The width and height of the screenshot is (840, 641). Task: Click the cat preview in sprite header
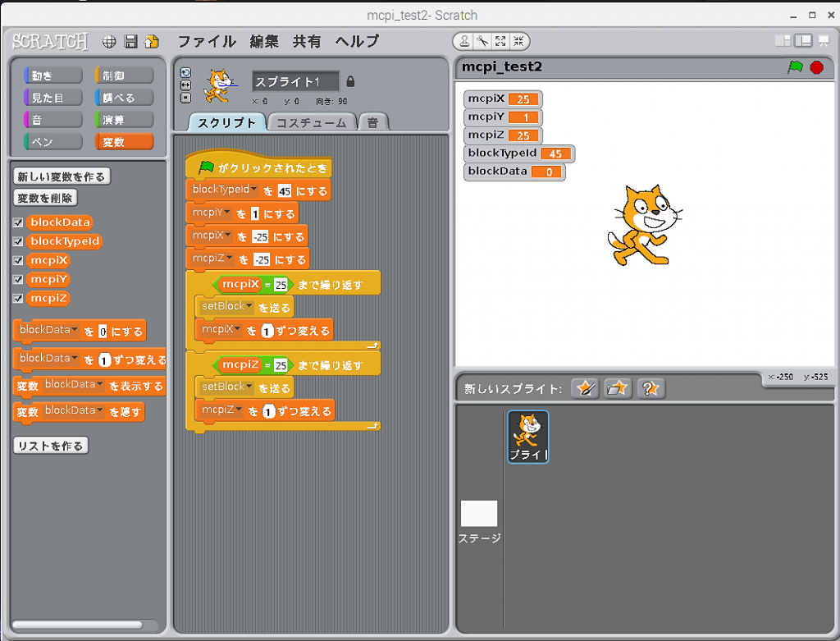[220, 85]
